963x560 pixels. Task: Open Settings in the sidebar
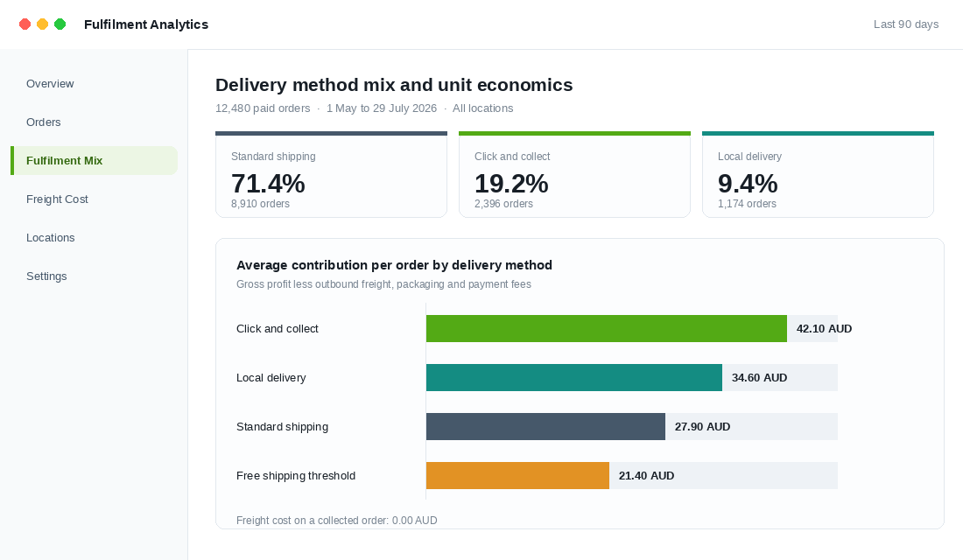(46, 276)
